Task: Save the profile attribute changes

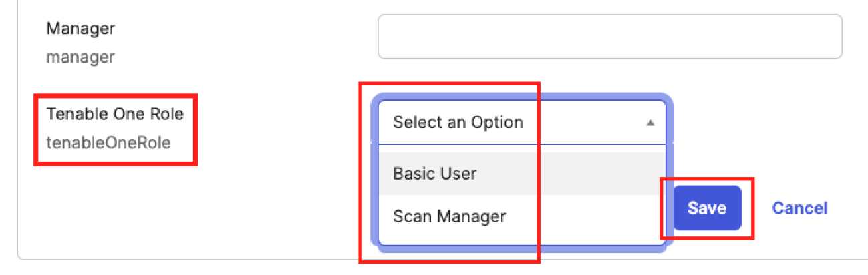Action: pyautogui.click(x=707, y=208)
